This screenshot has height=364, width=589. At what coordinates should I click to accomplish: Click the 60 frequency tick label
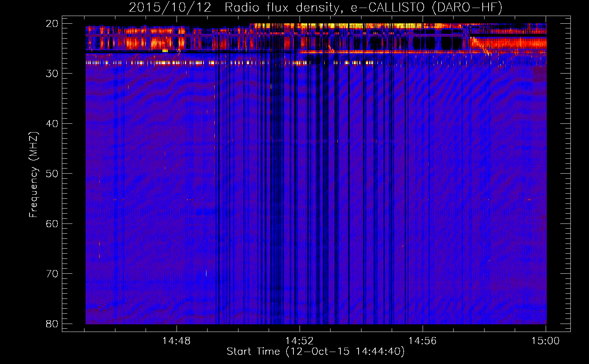pos(52,223)
